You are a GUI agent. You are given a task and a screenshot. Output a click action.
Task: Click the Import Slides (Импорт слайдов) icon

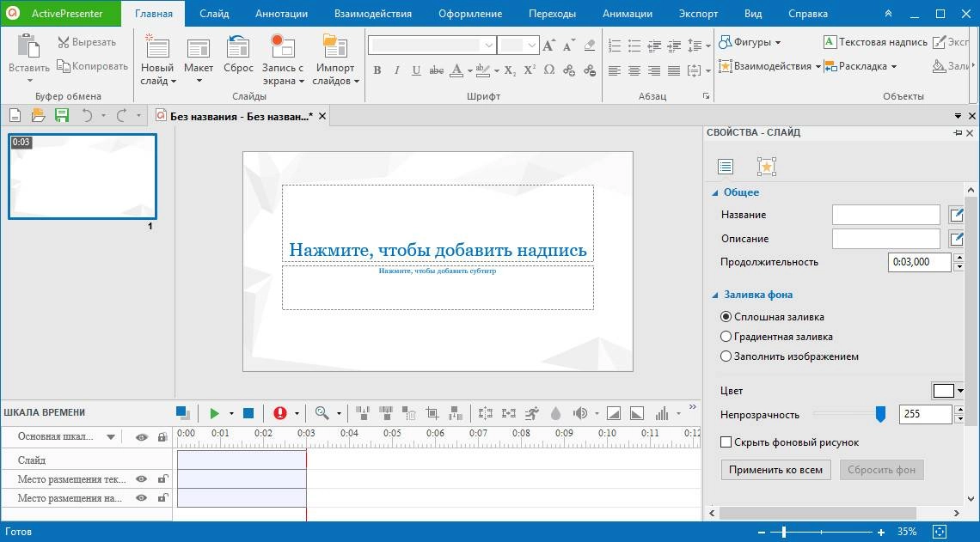coord(335,47)
